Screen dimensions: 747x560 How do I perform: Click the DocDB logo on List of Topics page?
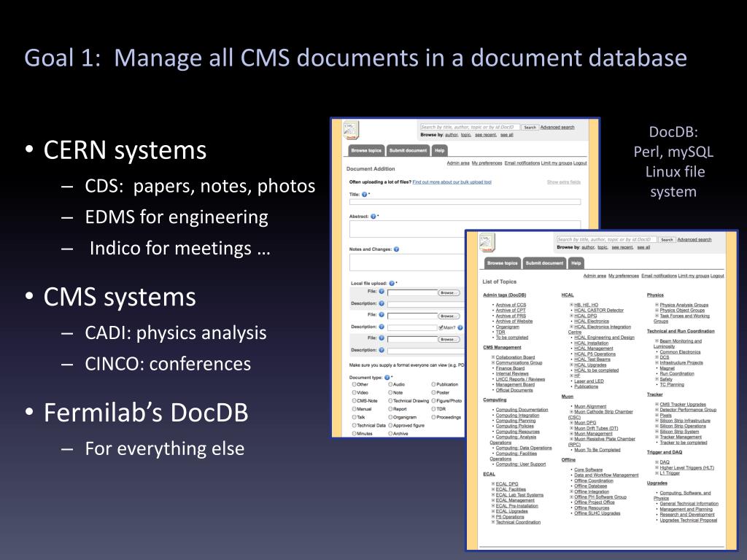(x=487, y=242)
